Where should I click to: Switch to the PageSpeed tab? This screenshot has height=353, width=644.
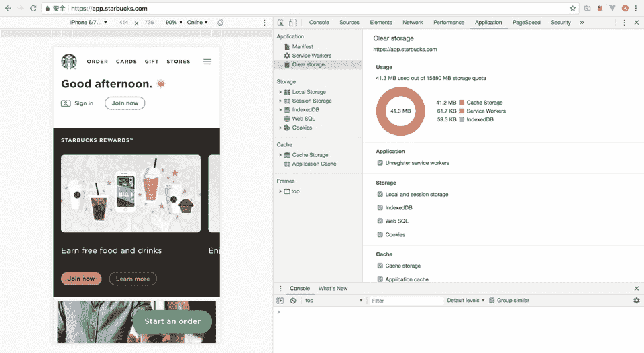click(526, 23)
